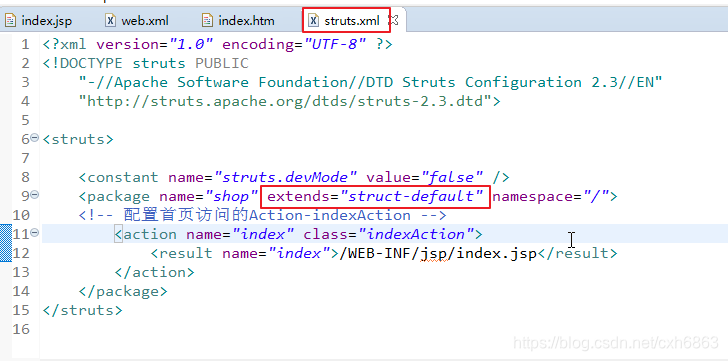This screenshot has height=361, width=728.
Task: Click the struts.xml file icon
Action: pyautogui.click(x=314, y=21)
